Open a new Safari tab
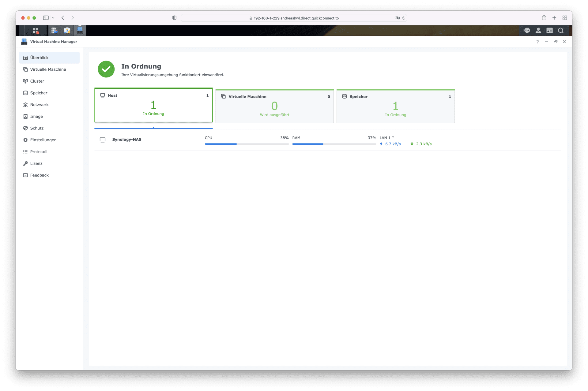 (x=554, y=18)
